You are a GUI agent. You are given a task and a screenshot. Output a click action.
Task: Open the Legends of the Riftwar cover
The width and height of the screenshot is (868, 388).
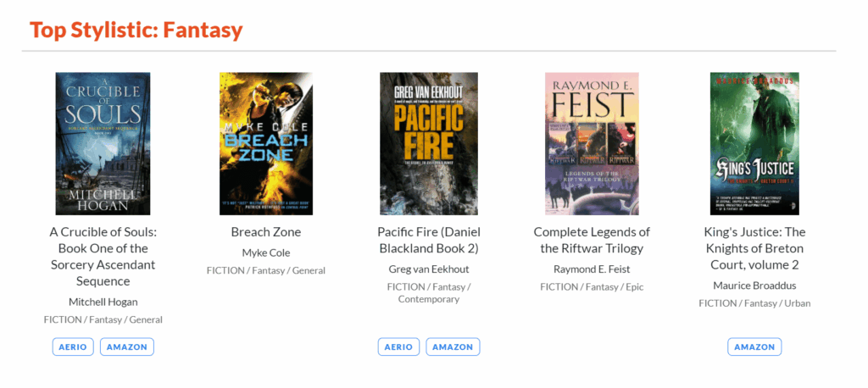592,143
